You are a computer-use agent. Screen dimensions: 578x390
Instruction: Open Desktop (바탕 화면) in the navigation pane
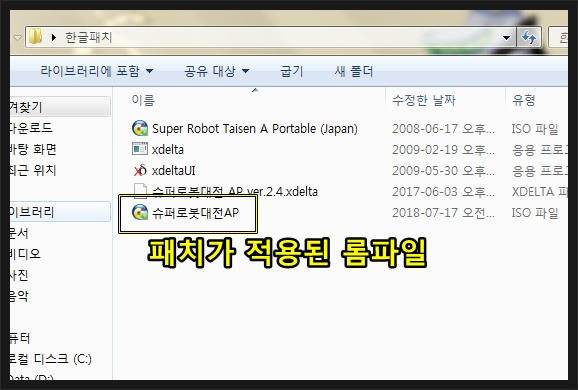point(33,149)
